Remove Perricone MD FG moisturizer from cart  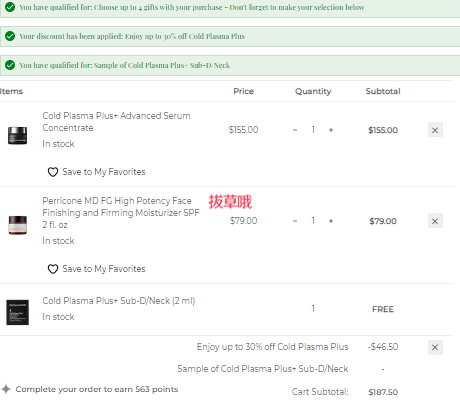(435, 221)
